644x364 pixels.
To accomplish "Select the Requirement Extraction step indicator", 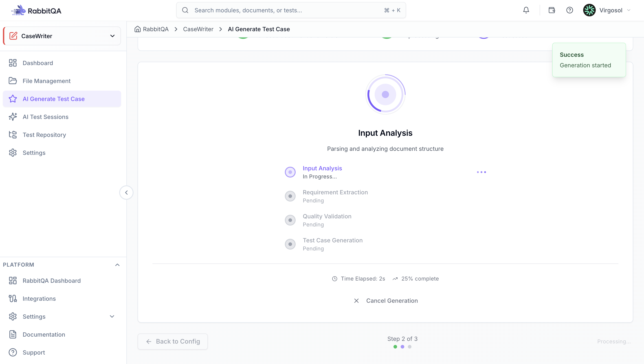I will (x=290, y=196).
